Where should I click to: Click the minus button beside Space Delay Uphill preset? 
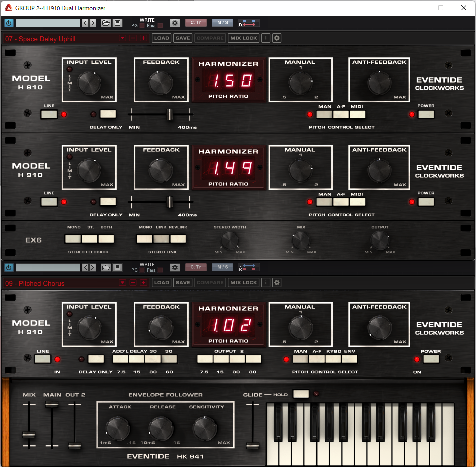click(x=133, y=38)
